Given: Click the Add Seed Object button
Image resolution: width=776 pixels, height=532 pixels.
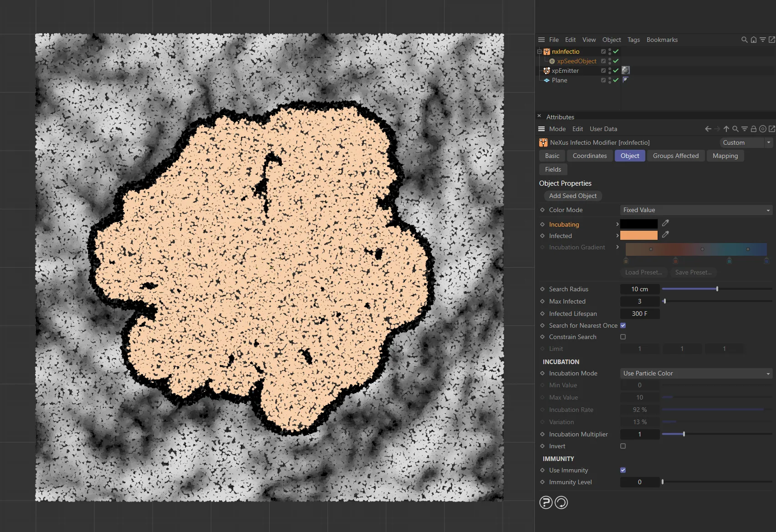Looking at the screenshot, I should coord(572,196).
